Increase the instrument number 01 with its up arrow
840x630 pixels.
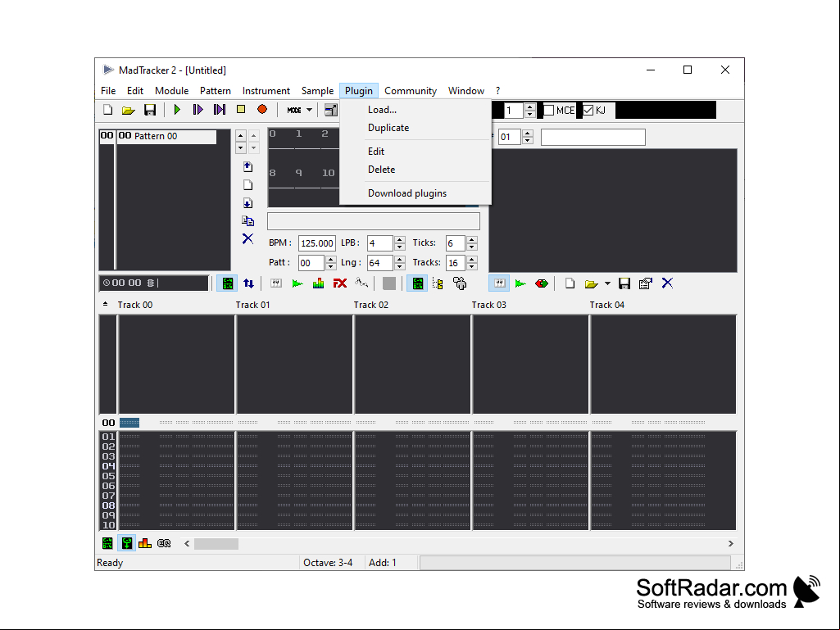[x=528, y=134]
